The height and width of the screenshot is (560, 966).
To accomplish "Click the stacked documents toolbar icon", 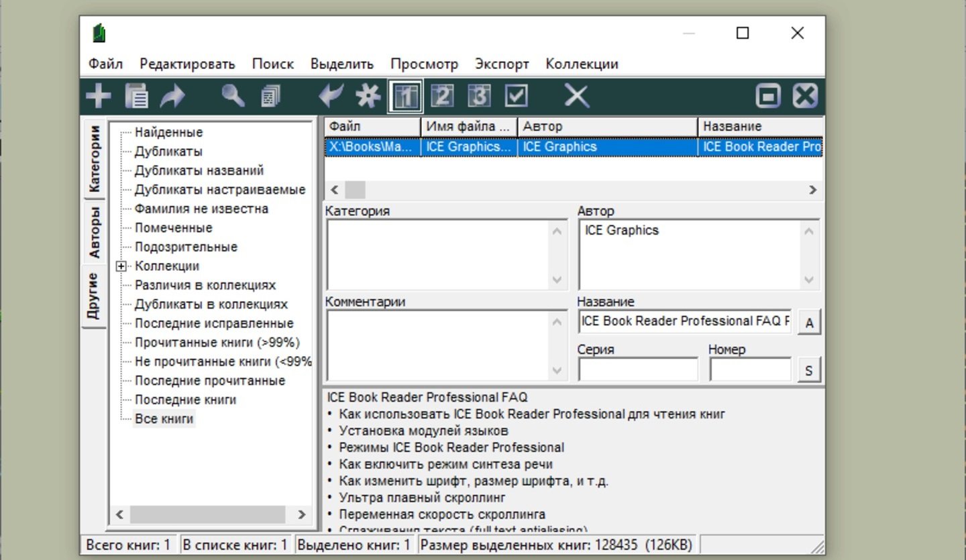I will [x=270, y=97].
